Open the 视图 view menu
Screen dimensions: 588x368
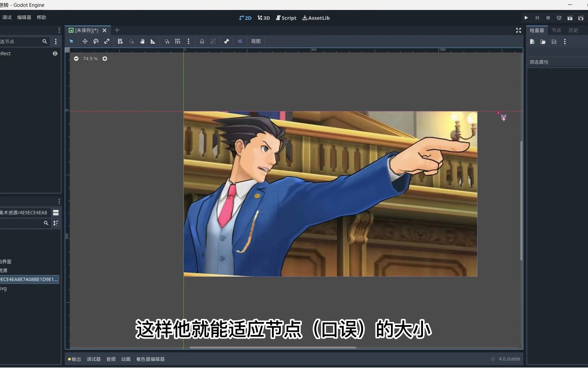click(x=256, y=41)
